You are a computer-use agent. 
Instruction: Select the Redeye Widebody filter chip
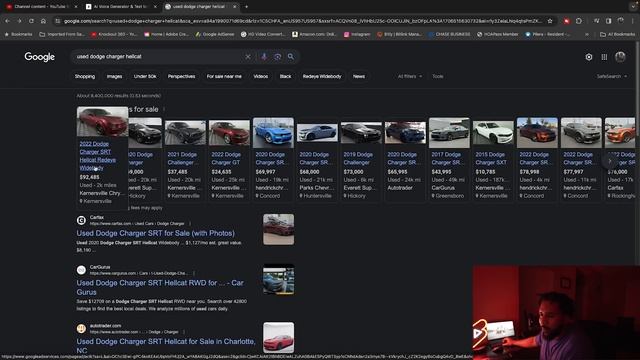coord(322,76)
